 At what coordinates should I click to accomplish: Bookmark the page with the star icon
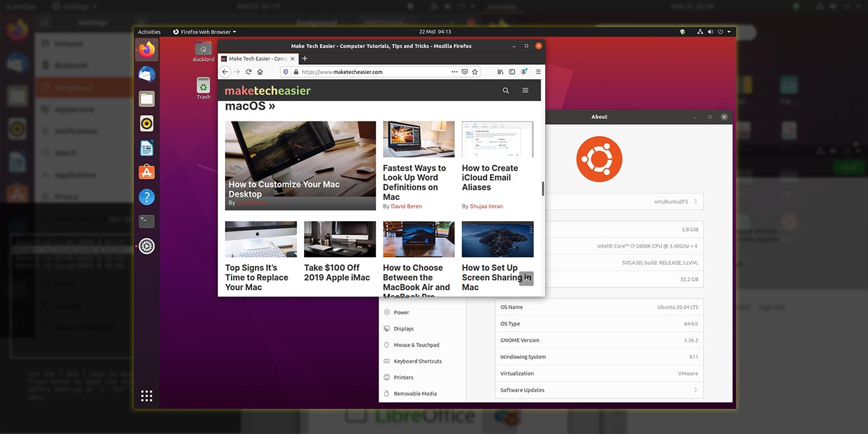click(475, 71)
